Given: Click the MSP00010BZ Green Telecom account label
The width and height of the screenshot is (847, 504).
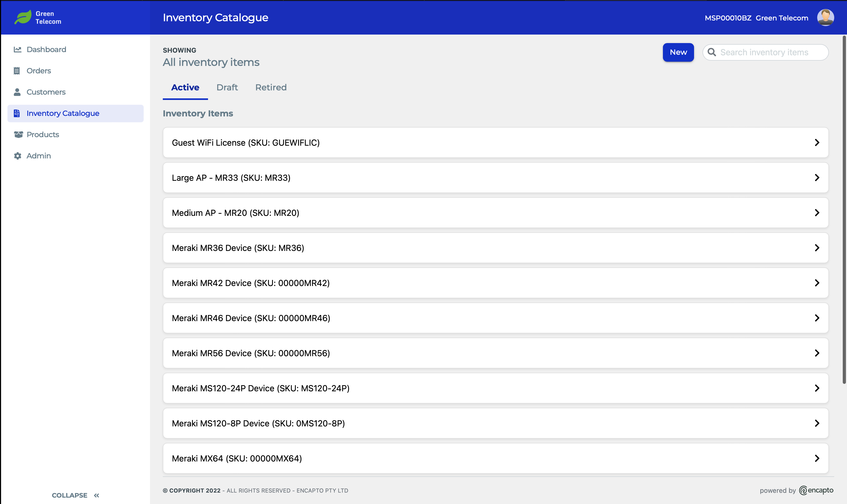Looking at the screenshot, I should (756, 18).
